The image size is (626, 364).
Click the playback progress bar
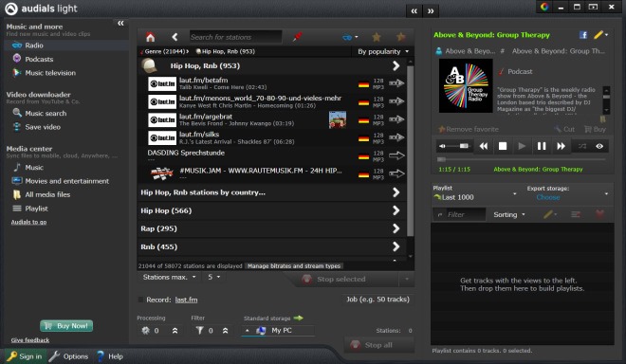[x=522, y=159]
